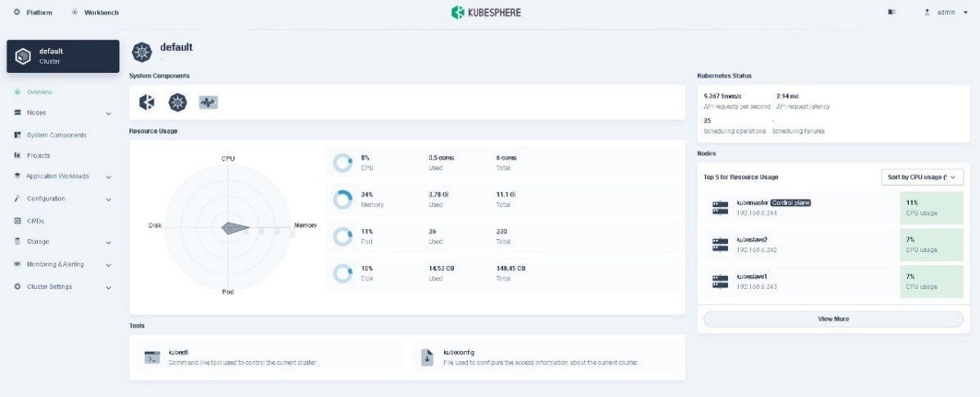Open Kubernetes system component icon
This screenshot has height=397, width=980.
pos(178,102)
